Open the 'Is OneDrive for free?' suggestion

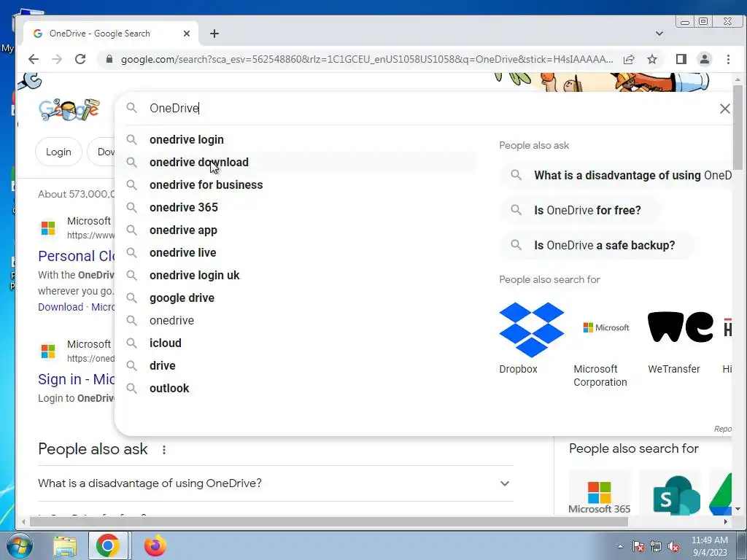[x=580, y=210]
